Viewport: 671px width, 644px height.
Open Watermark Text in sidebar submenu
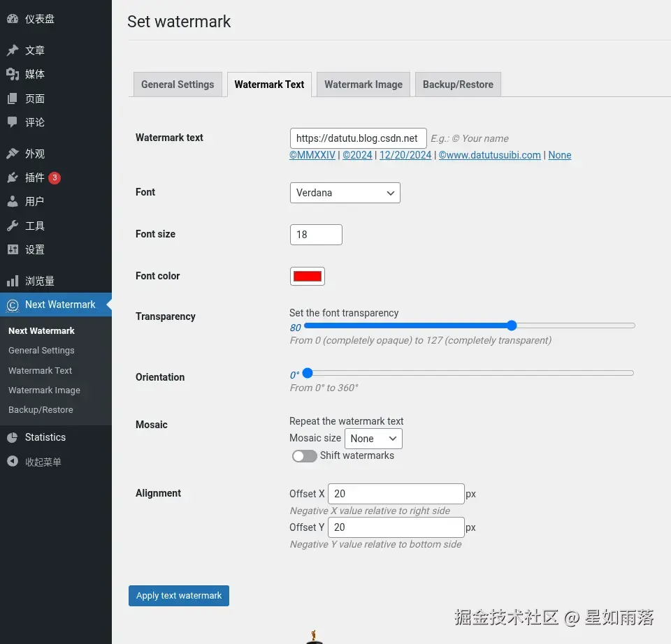coord(41,370)
